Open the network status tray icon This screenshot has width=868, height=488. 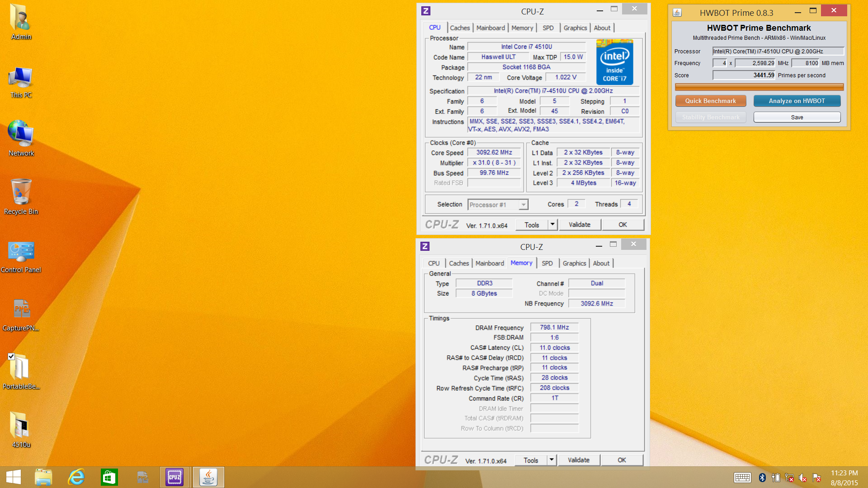click(789, 478)
